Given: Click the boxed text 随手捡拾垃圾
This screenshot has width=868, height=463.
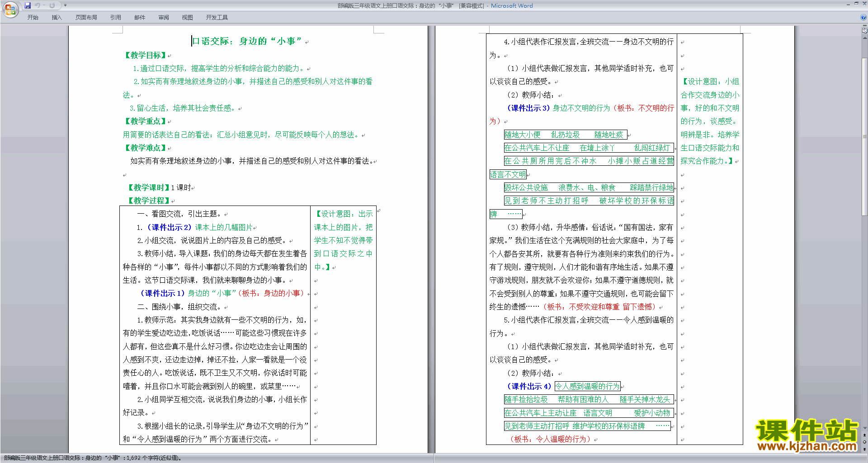Looking at the screenshot, I should tap(526, 399).
